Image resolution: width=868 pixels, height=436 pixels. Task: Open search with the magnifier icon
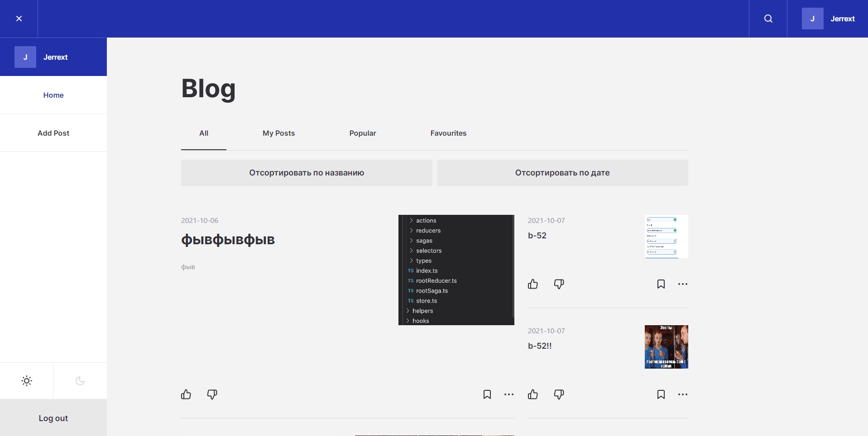[x=768, y=19]
